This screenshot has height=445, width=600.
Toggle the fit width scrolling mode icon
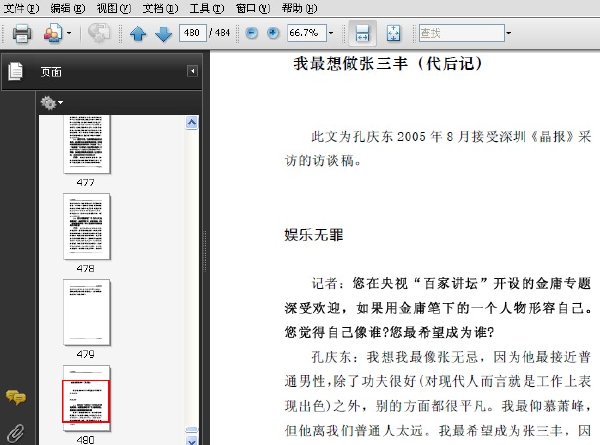362,33
